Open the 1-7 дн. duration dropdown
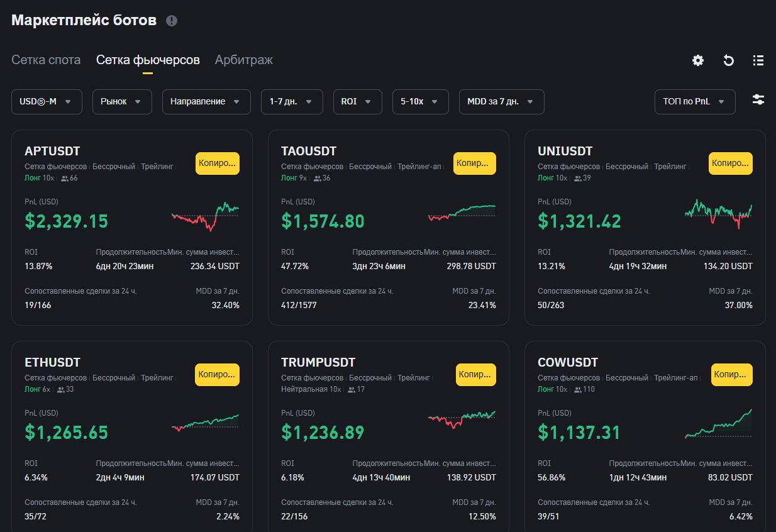 point(292,102)
